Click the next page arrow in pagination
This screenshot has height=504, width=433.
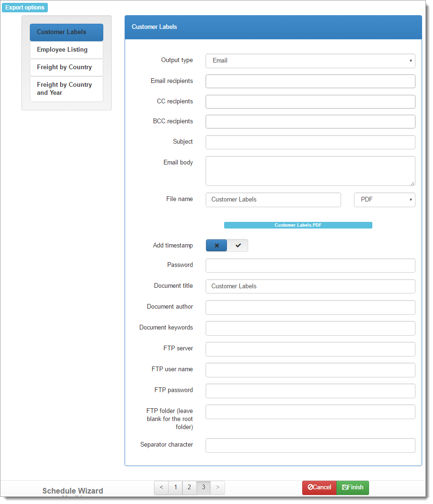[x=218, y=487]
